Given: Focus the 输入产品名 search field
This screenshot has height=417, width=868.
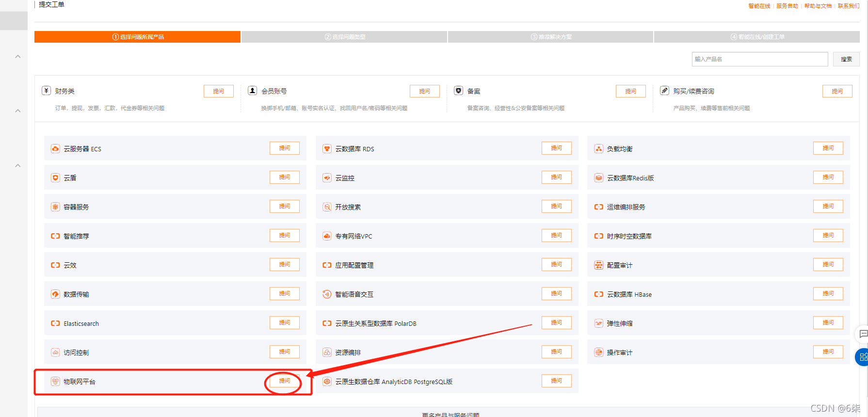Looking at the screenshot, I should pos(760,59).
